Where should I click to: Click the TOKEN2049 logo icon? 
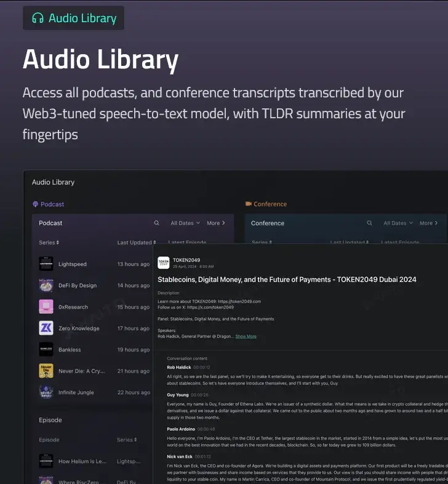pos(164,263)
